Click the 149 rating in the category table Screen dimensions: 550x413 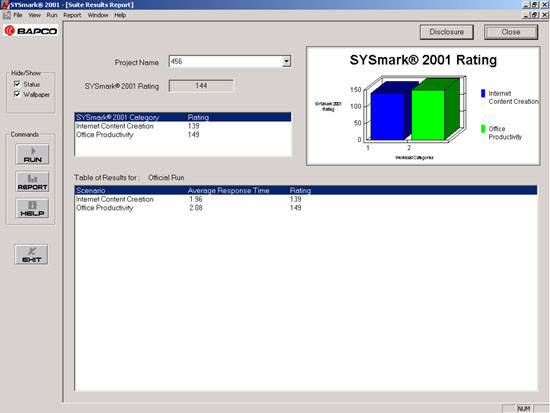click(x=193, y=135)
